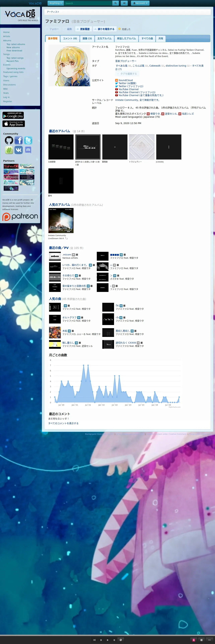Click すべてのコメントを表示する link
215x644 pixels.
click(x=63, y=423)
